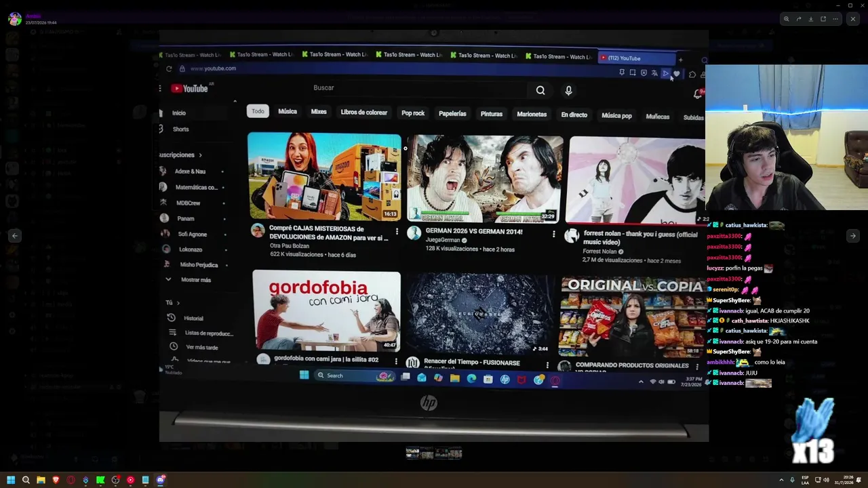This screenshot has height=488, width=868.
Task: Open Windows Search on the bottom taskbar
Action: pyautogui.click(x=26, y=480)
